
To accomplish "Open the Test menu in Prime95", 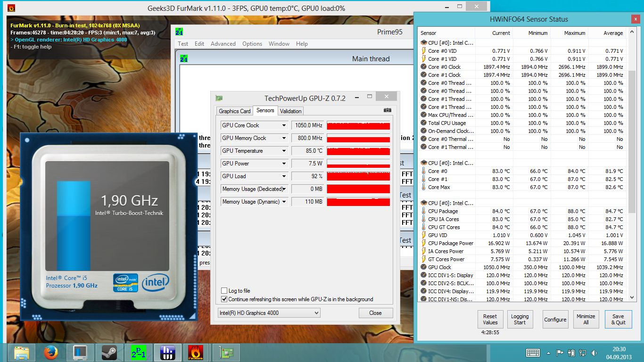I will coord(183,44).
